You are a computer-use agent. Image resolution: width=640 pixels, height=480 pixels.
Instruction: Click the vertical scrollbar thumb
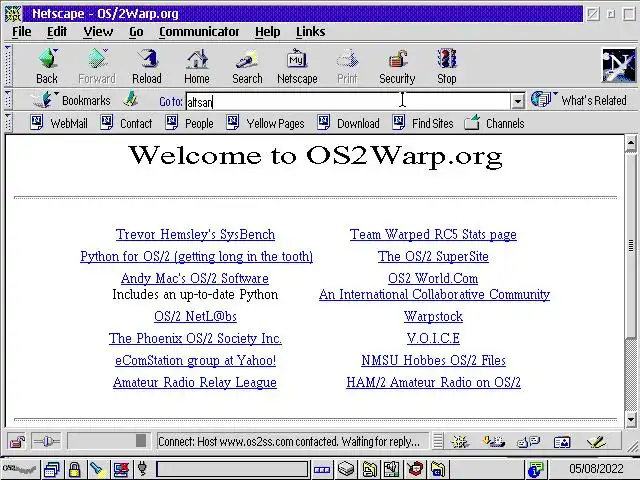coord(631,246)
